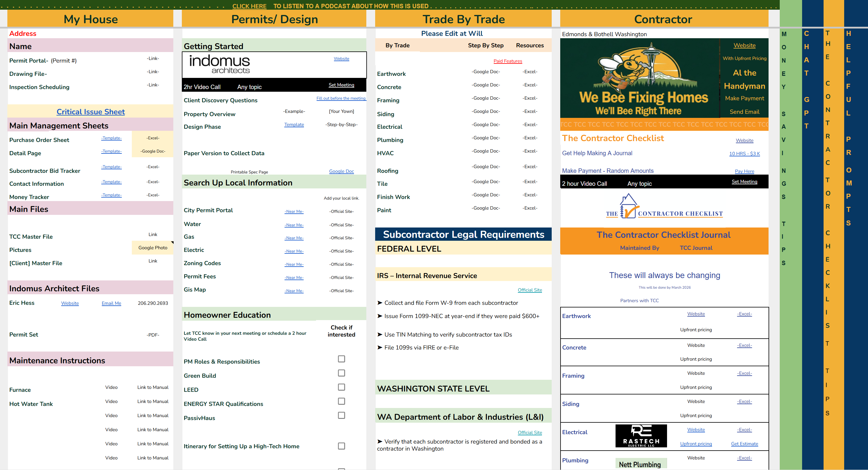868x470 pixels.
Task: Open Al the Handyman Website link
Action: (x=745, y=46)
